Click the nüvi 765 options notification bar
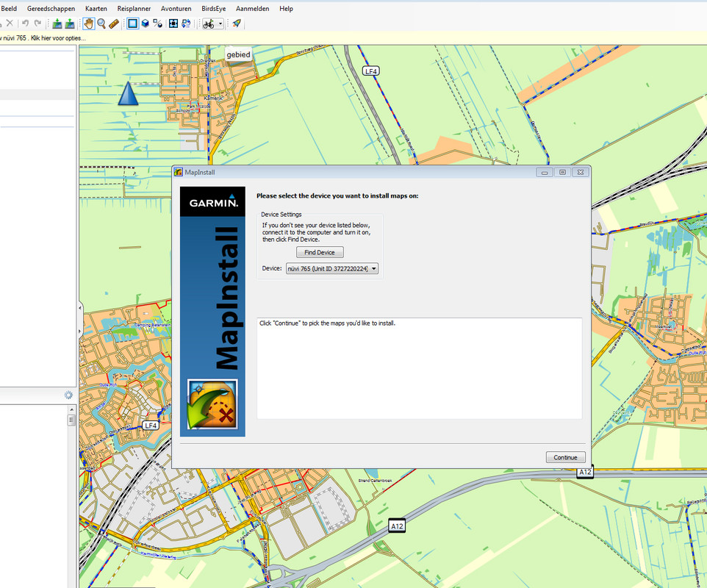The image size is (707, 588). pyautogui.click(x=353, y=38)
